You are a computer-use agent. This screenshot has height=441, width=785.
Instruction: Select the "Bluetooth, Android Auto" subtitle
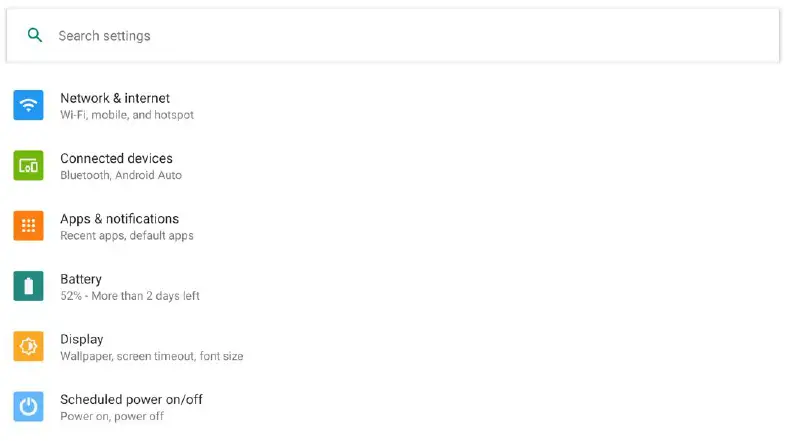(121, 175)
